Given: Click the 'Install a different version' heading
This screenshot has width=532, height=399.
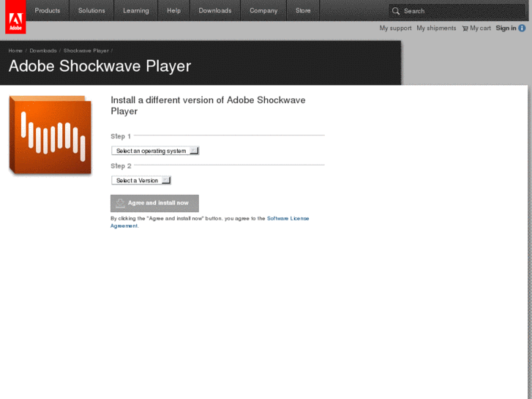Looking at the screenshot, I should (x=208, y=105).
